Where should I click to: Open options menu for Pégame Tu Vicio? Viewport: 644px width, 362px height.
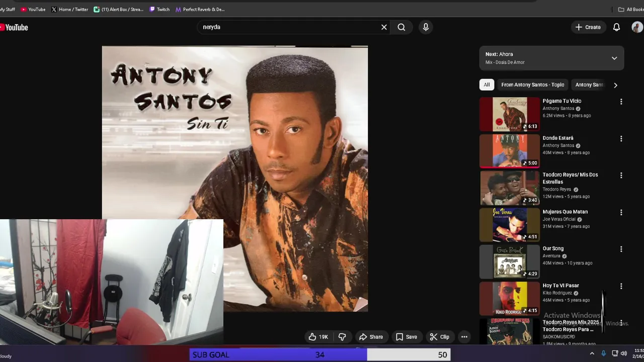click(621, 102)
